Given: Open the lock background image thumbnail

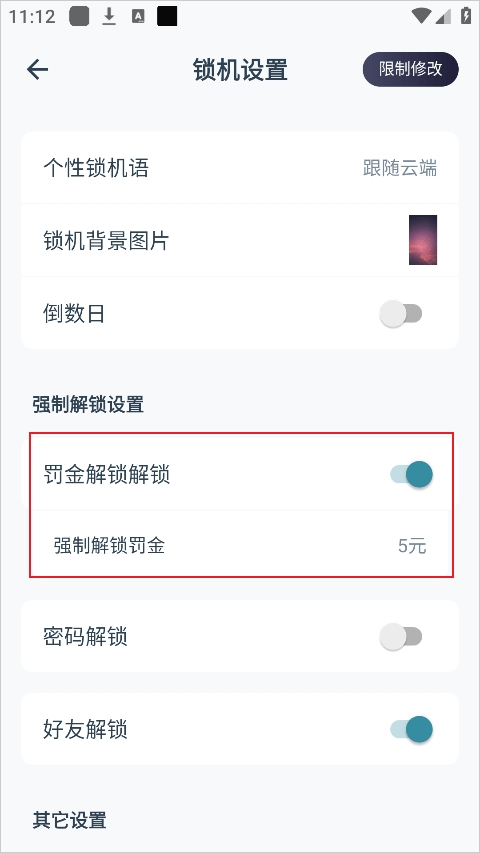Looking at the screenshot, I should (423, 240).
